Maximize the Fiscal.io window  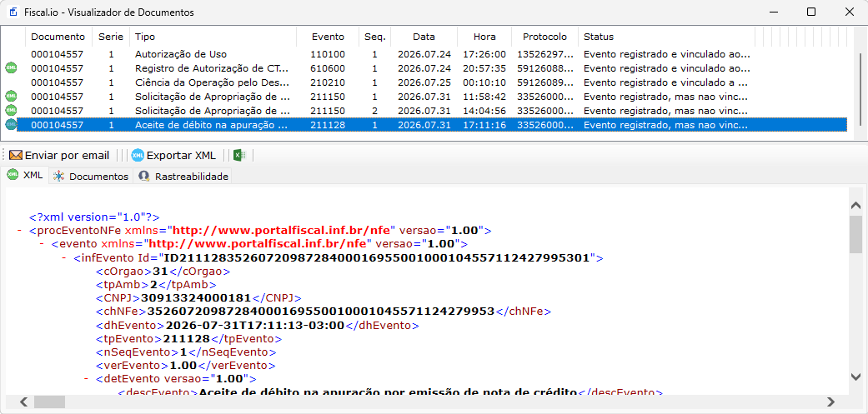click(x=811, y=12)
